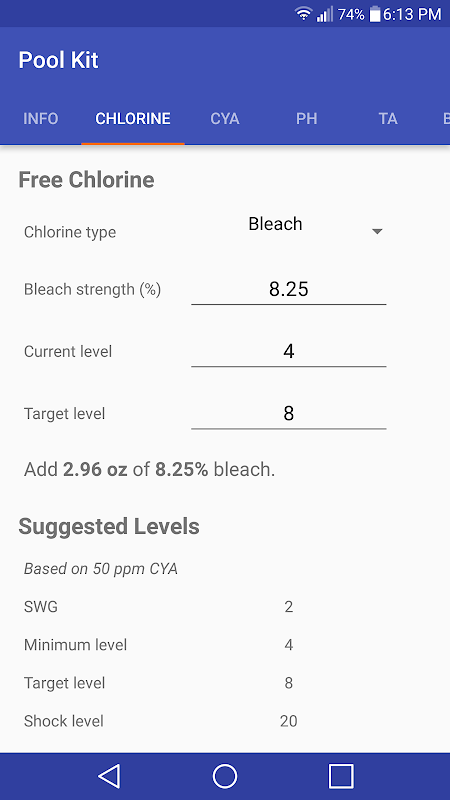
Task: Tap the battery icon in status bar
Action: coord(375,14)
